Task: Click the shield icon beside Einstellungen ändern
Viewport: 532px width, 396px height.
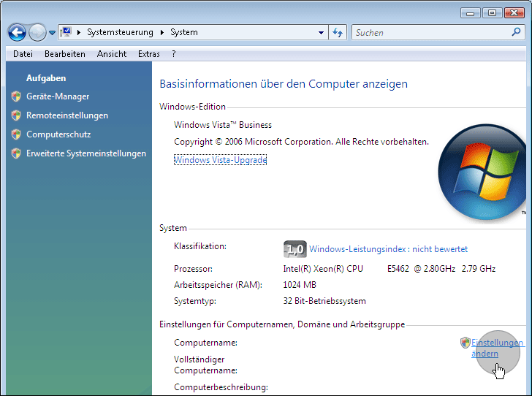Action: pos(465,343)
